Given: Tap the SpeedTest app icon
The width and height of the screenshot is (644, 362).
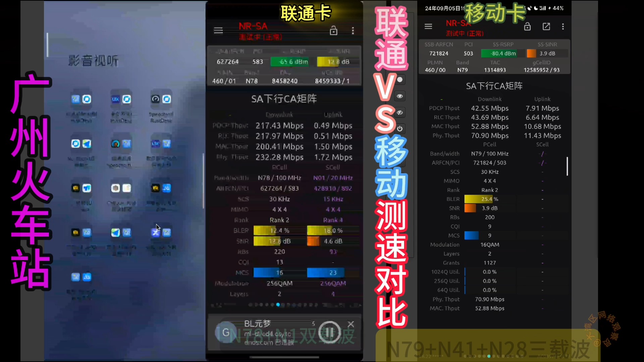Looking at the screenshot, I should pos(155,98).
